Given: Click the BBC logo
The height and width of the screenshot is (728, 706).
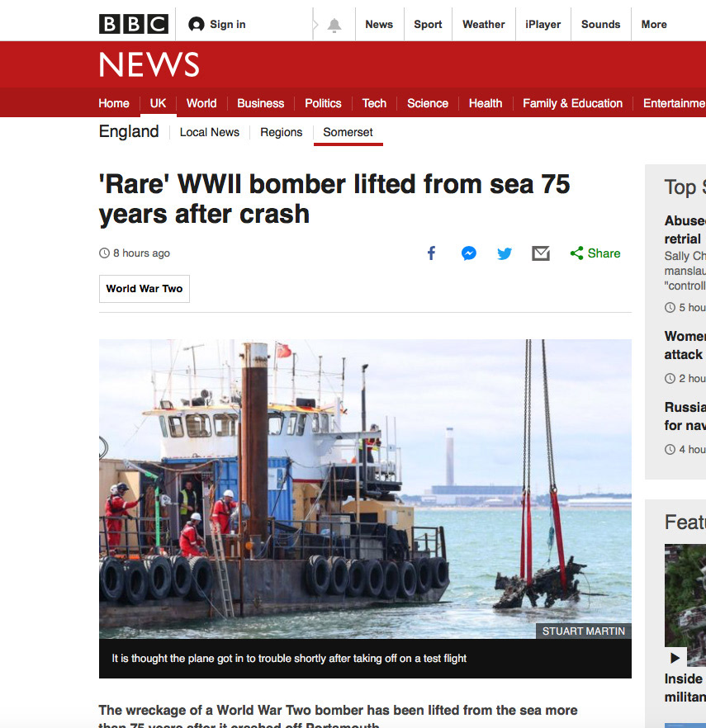Looking at the screenshot, I should tap(133, 24).
